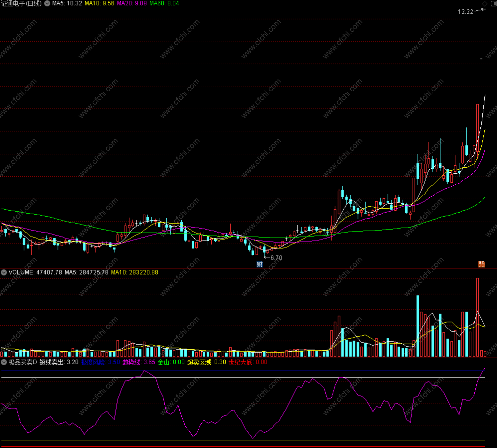Click the 极品买卖D indicator name
The height and width of the screenshot is (448, 497).
[23, 362]
